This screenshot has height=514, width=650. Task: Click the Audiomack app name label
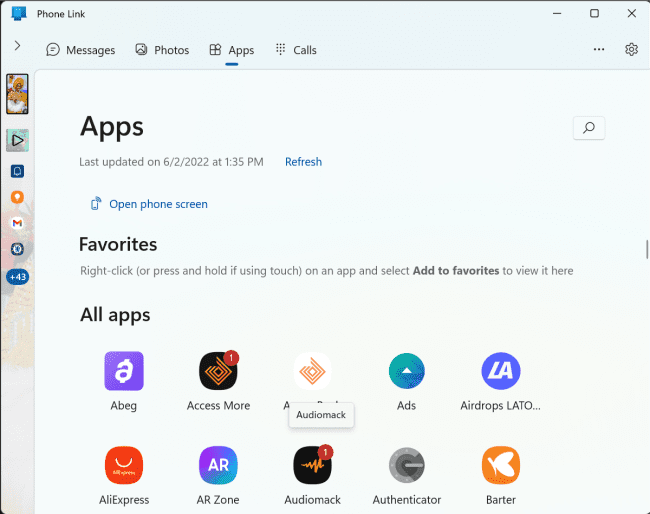pos(313,500)
